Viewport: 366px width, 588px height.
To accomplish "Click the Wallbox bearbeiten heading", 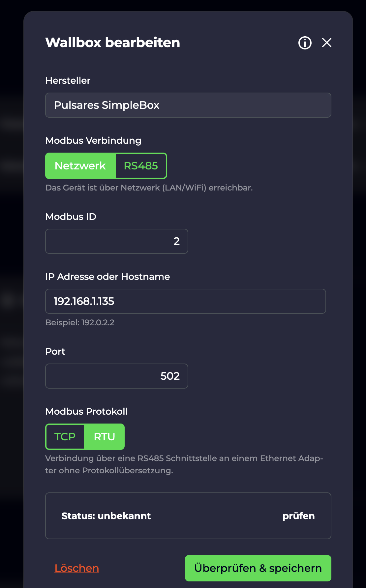I will pos(113,43).
